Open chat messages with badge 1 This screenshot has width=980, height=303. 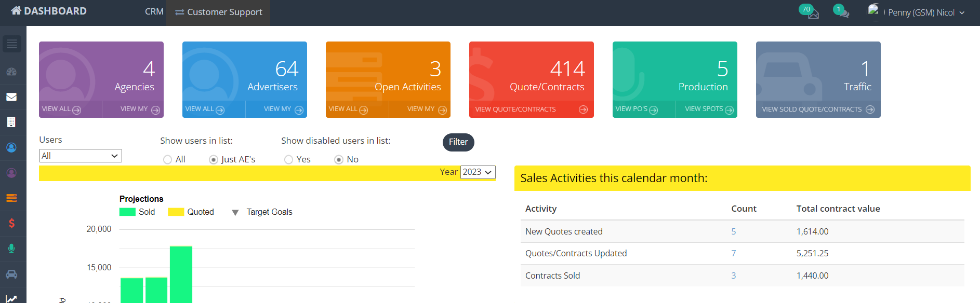(x=841, y=11)
